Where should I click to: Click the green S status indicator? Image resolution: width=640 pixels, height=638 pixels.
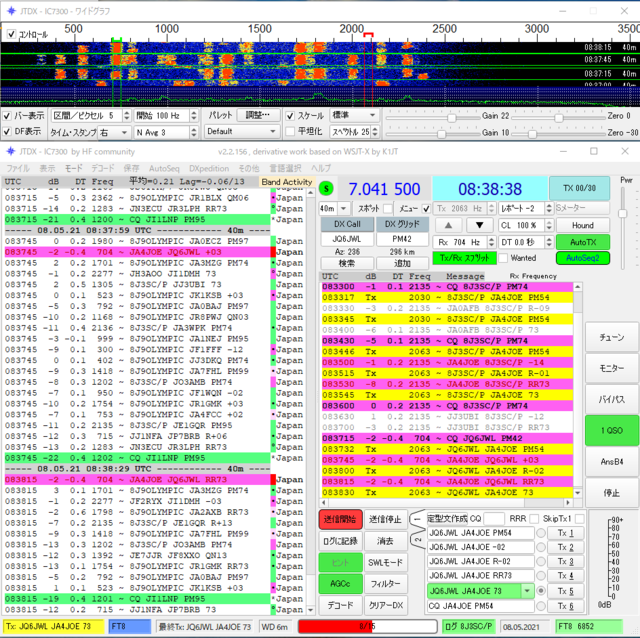click(x=326, y=189)
